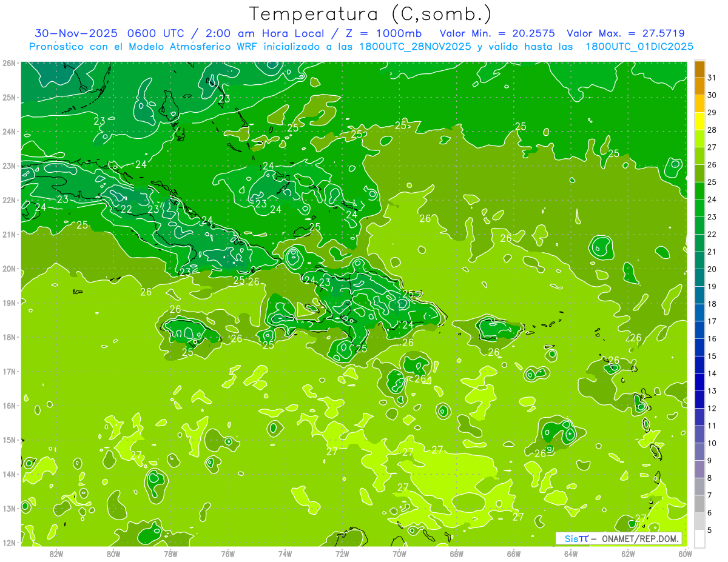Select the white swatch below 5 on the scale
Screen dimensions: 728x562
pos(699,538)
